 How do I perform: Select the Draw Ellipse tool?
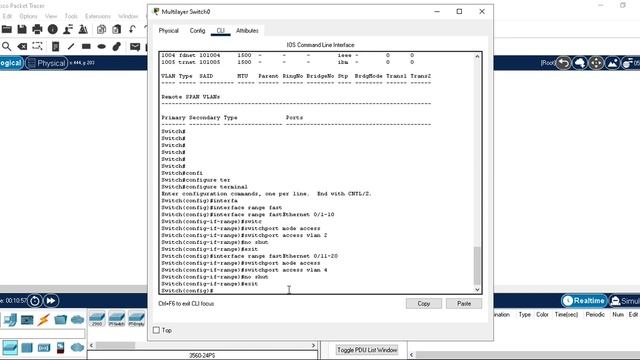(102, 47)
